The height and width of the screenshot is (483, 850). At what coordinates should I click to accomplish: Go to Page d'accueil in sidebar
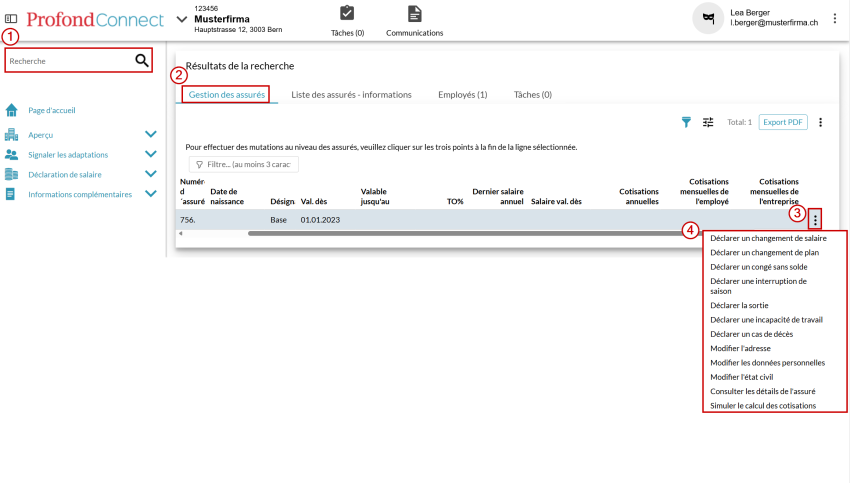tap(52, 110)
